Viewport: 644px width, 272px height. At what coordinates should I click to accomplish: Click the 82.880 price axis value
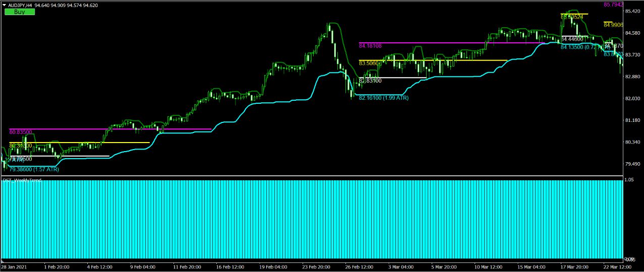coord(633,77)
